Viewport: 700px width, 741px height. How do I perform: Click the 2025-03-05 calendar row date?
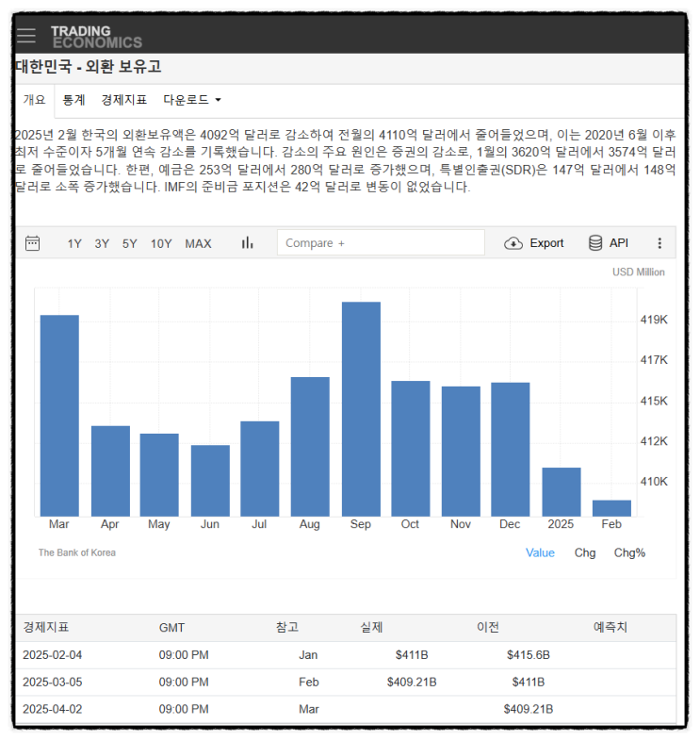[53, 683]
